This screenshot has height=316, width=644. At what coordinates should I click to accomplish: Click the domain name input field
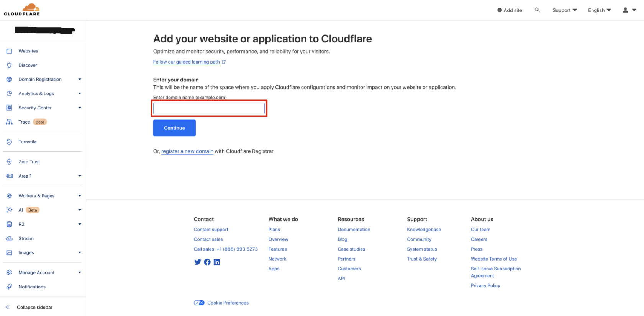coord(209,108)
